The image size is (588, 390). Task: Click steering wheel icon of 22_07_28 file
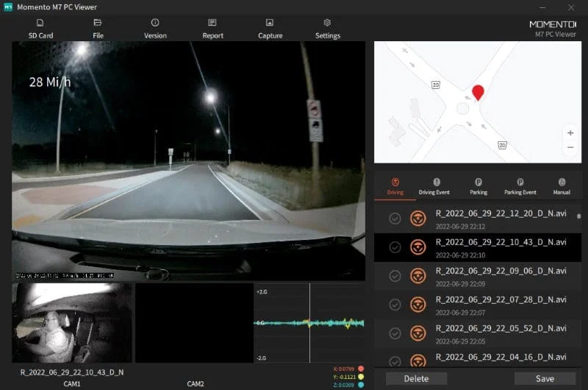click(417, 305)
